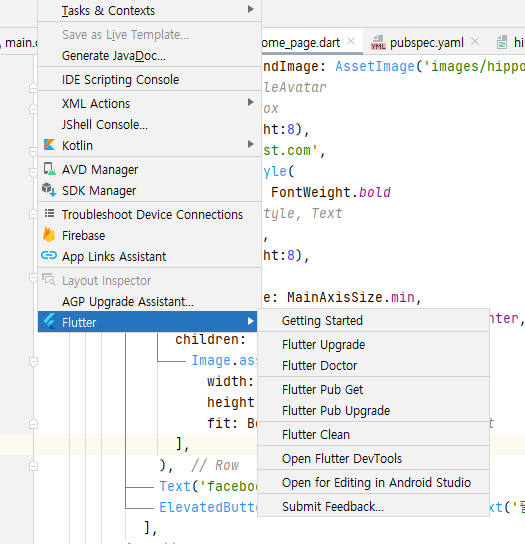Screen dimensions: 525x544
Task: Run Flutter Doctor
Action: click(x=373, y=365)
